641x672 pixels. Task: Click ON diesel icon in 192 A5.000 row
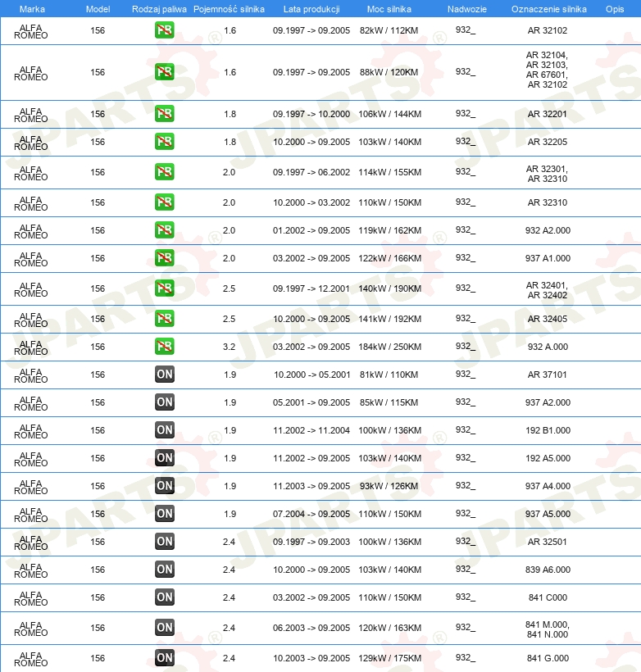(x=165, y=458)
